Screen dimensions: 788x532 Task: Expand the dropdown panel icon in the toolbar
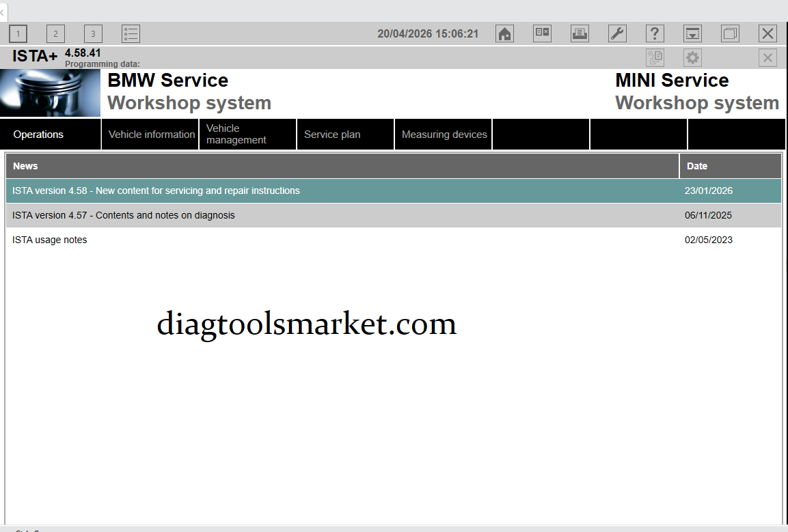click(692, 33)
